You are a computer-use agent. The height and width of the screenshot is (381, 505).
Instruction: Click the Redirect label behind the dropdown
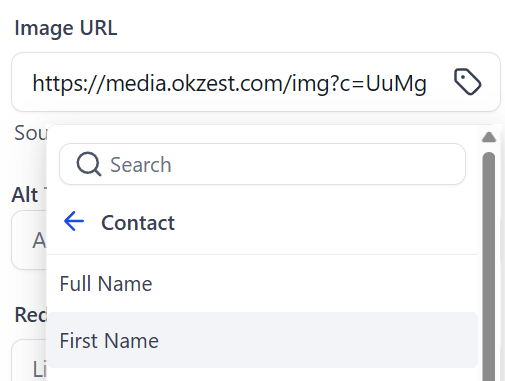31,314
